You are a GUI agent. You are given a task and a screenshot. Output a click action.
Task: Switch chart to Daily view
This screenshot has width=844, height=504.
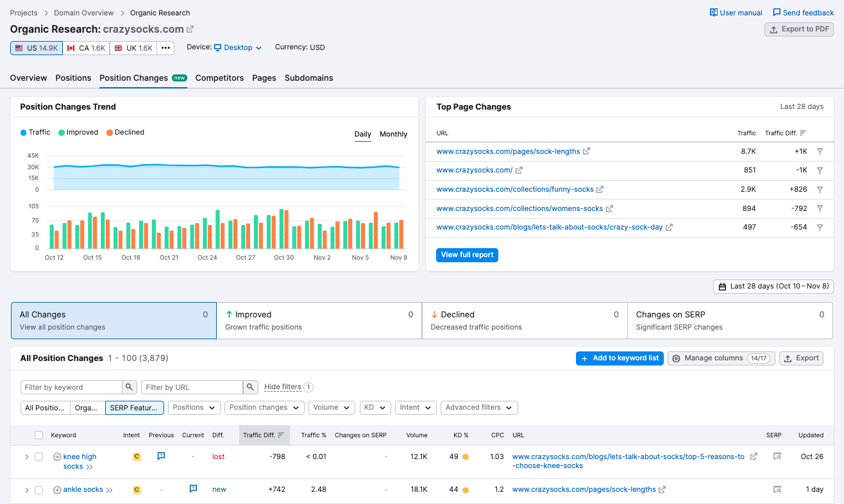point(362,134)
